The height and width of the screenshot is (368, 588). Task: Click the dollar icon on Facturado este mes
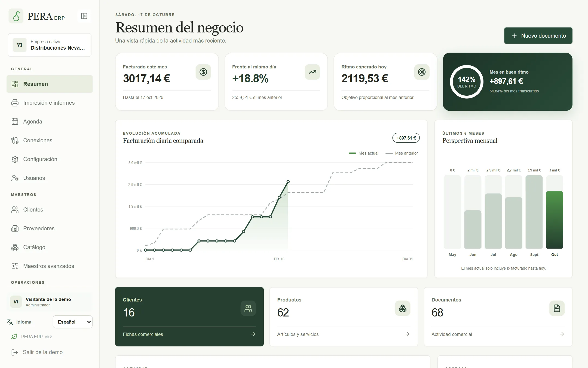203,72
